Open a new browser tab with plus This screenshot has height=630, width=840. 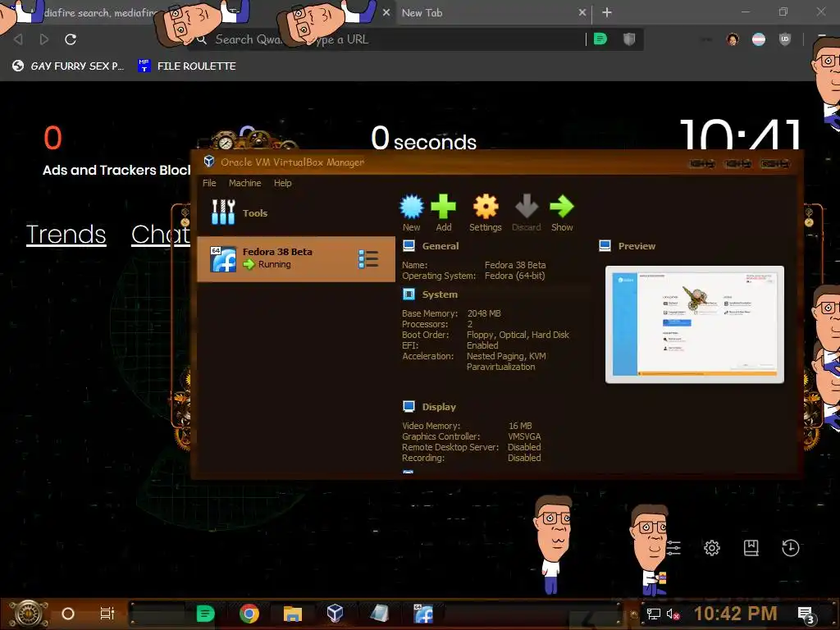(x=607, y=12)
